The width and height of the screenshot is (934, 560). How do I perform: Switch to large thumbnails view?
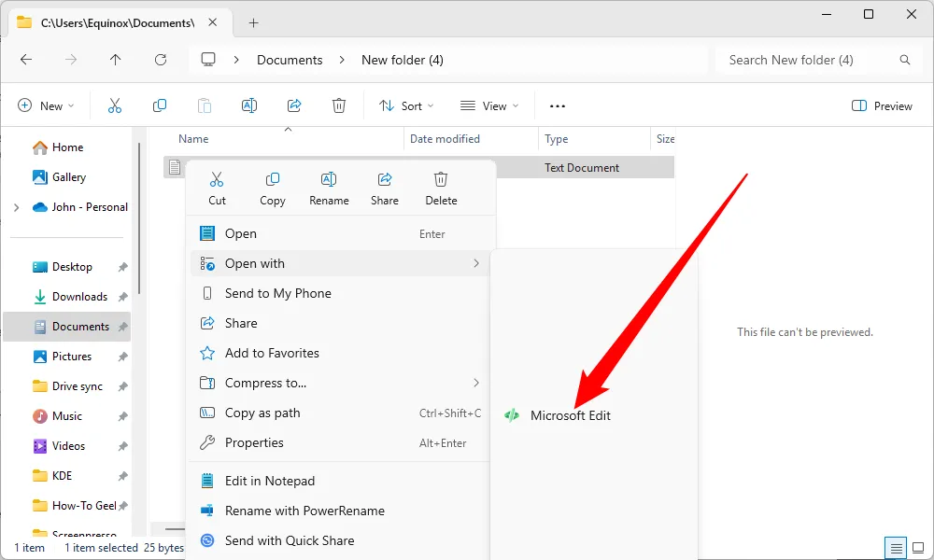click(919, 548)
